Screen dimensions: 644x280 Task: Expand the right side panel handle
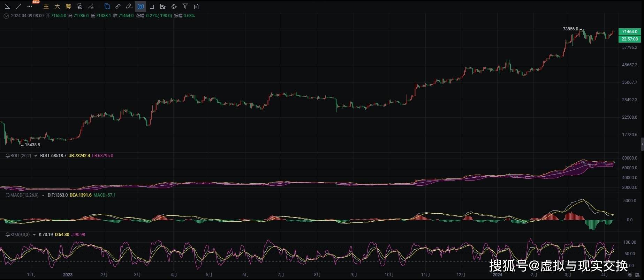click(642, 144)
